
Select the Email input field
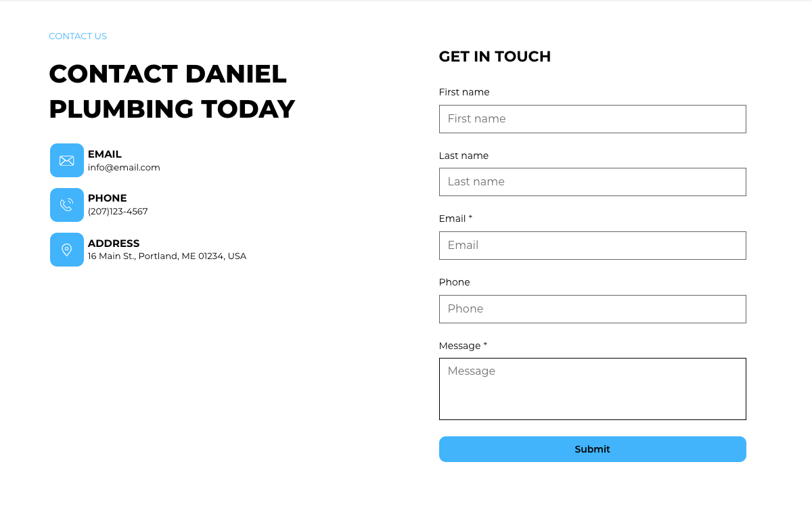click(x=593, y=246)
